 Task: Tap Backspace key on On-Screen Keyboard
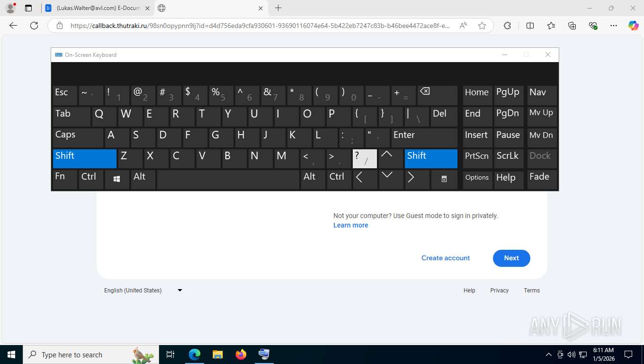tap(438, 95)
